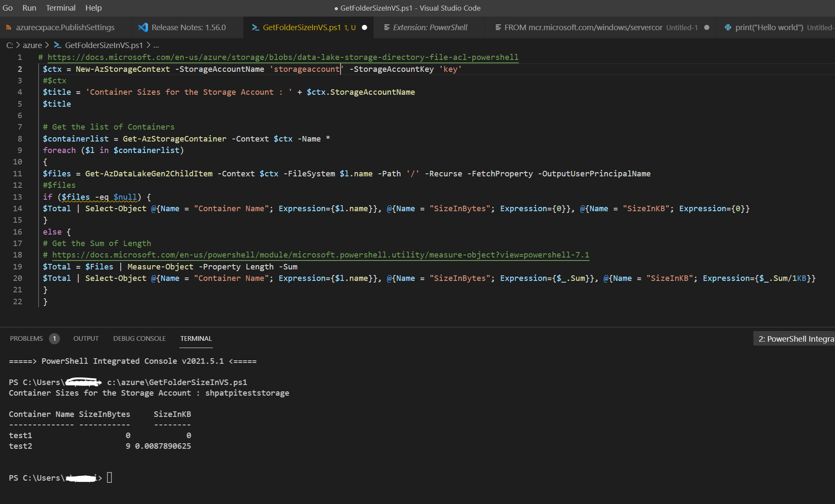Open the Run menu
The width and height of the screenshot is (835, 504).
(29, 8)
